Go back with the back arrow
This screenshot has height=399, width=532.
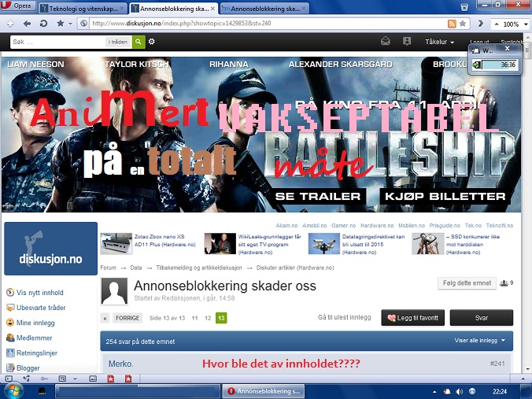click(x=27, y=24)
